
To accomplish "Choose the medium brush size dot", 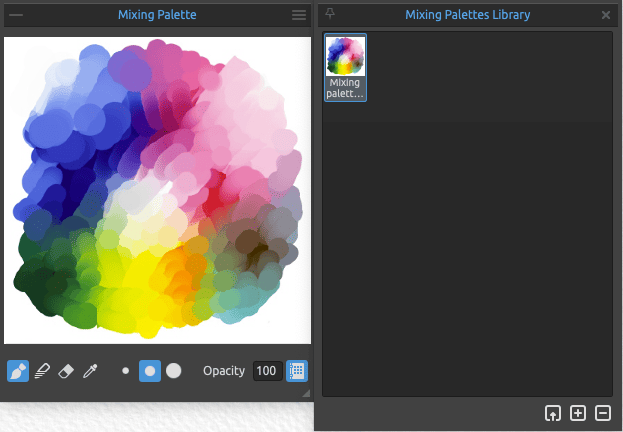I will (x=150, y=371).
